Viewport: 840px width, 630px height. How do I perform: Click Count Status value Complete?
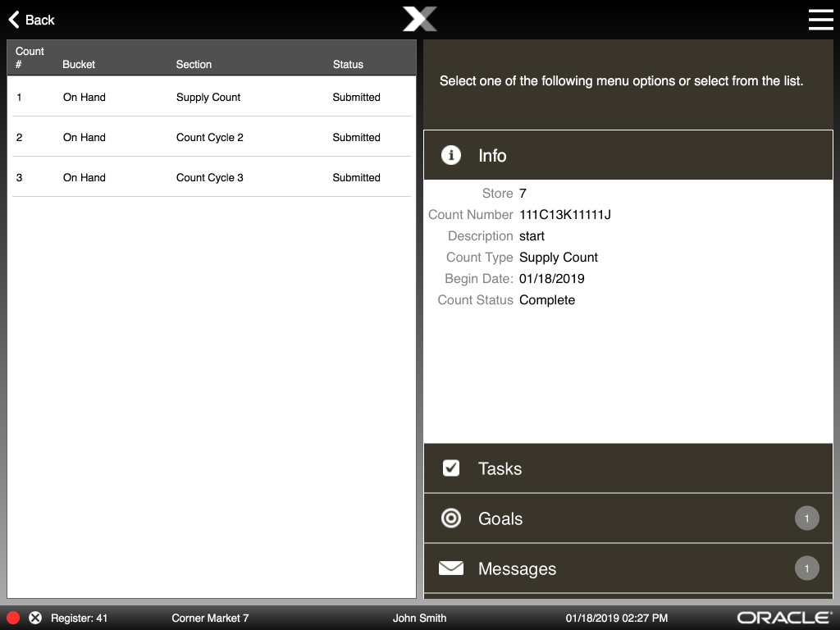[547, 300]
